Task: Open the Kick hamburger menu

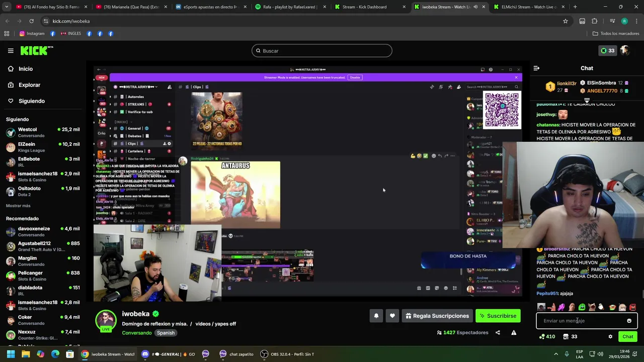Action: (x=11, y=50)
